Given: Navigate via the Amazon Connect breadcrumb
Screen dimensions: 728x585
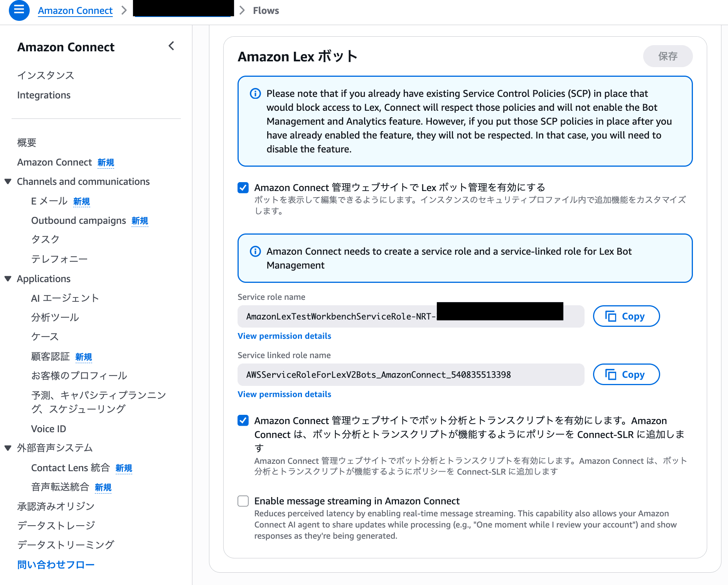Looking at the screenshot, I should 75,10.
